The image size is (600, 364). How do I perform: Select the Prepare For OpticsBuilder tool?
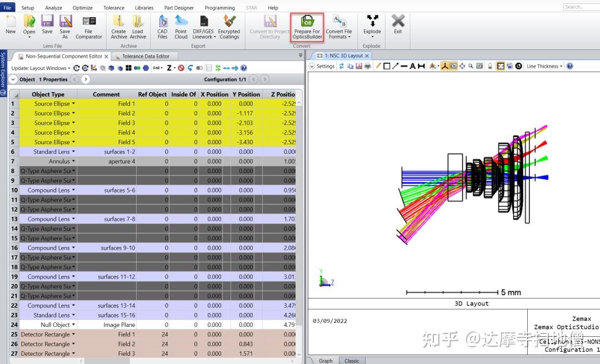coord(307,27)
